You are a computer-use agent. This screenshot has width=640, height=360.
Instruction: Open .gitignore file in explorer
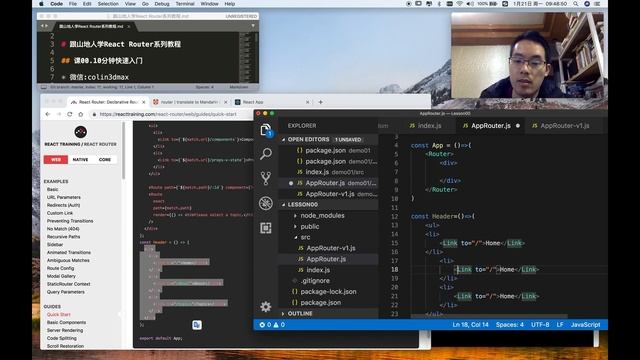pyautogui.click(x=315, y=281)
